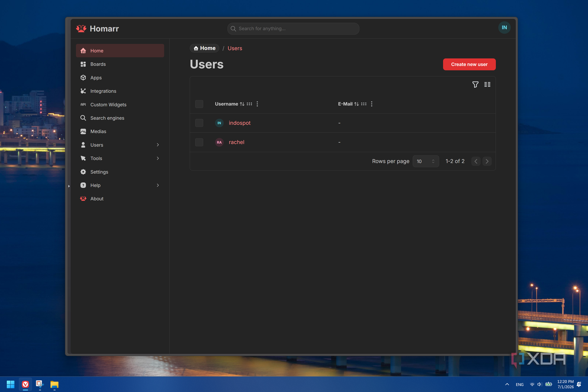Screen dimensions: 588x392
Task: Open the IN user profile avatar menu
Action: [504, 27]
